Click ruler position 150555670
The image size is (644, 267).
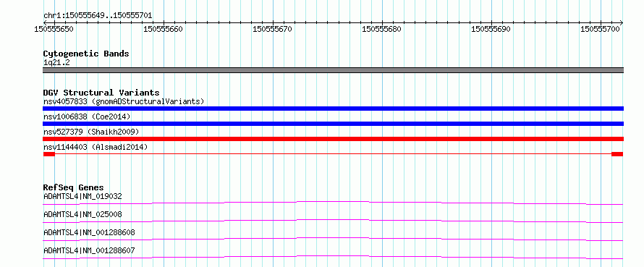(x=273, y=30)
